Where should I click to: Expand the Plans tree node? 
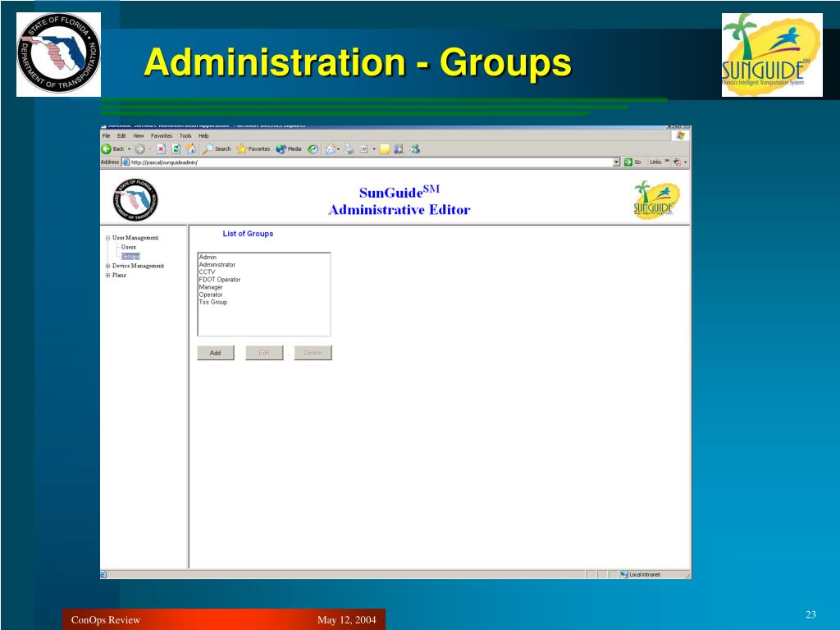(x=107, y=276)
